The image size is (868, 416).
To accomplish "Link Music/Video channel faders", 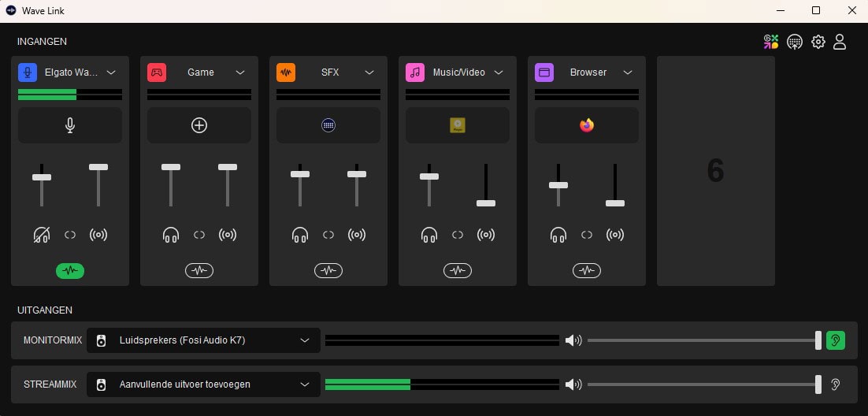I will (458, 235).
